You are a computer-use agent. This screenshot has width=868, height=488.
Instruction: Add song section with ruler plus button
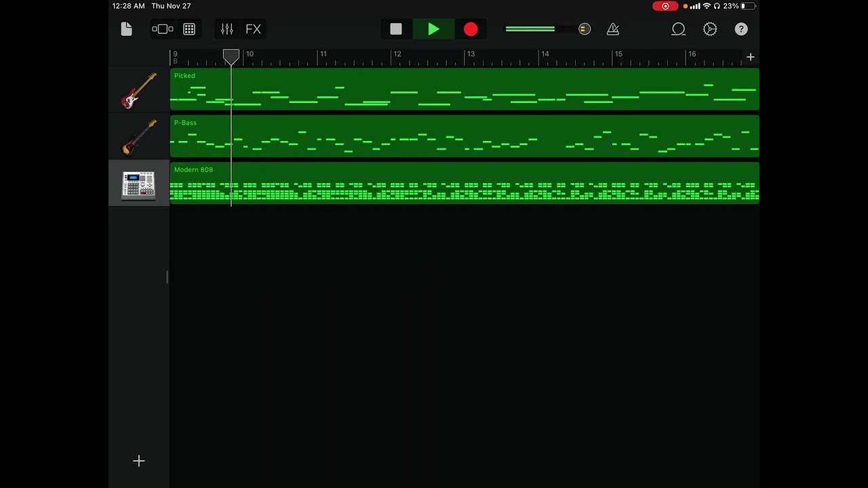pos(751,57)
